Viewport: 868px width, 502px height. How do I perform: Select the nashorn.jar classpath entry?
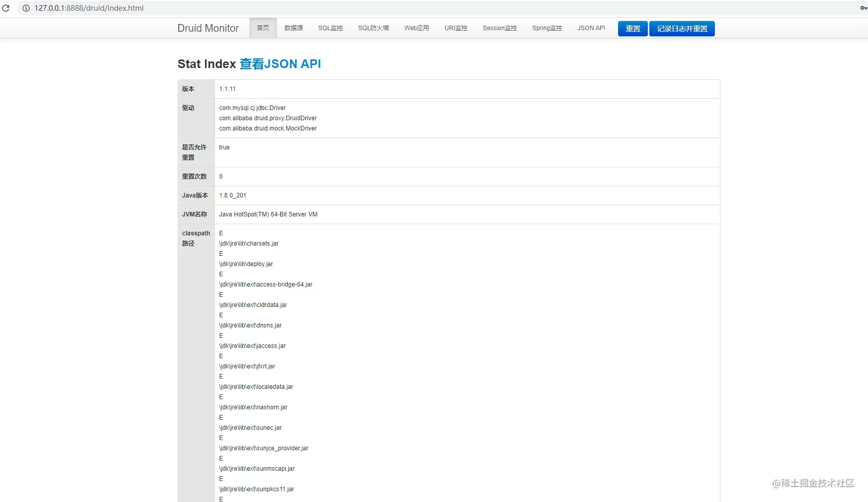pyautogui.click(x=253, y=407)
